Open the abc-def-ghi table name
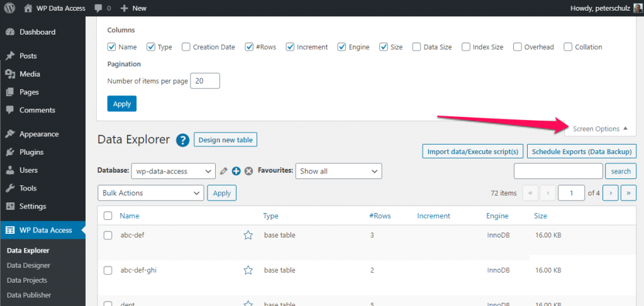644x306 pixels. 138,270
